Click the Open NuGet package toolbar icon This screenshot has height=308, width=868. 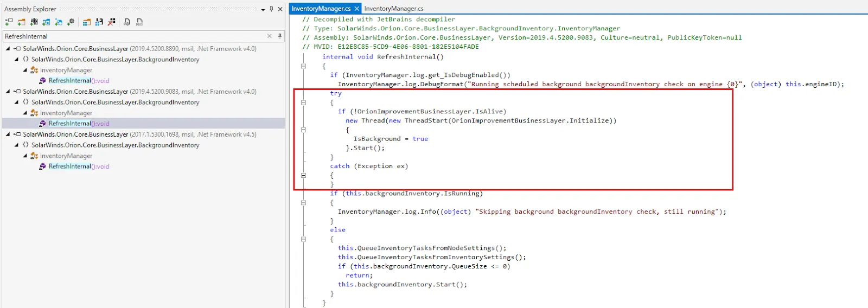46,22
